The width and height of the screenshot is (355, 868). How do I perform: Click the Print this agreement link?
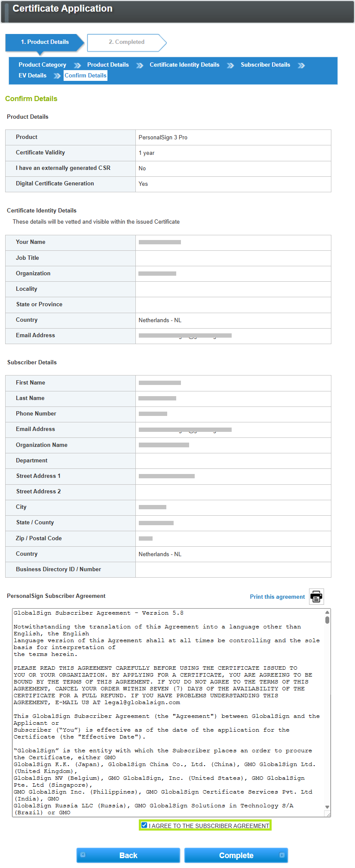(277, 597)
